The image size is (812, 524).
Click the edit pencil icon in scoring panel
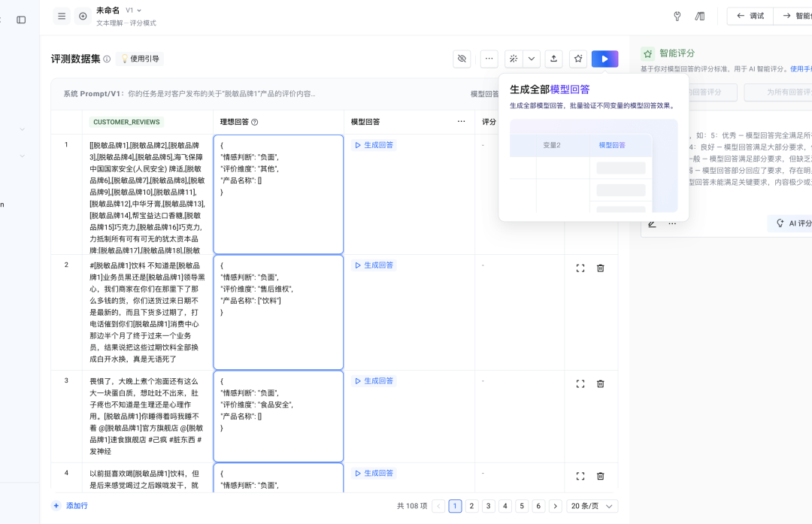click(652, 224)
